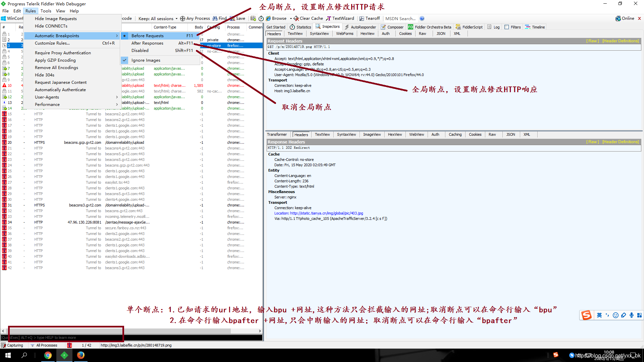Click the Save toolbar button

pos(237,18)
